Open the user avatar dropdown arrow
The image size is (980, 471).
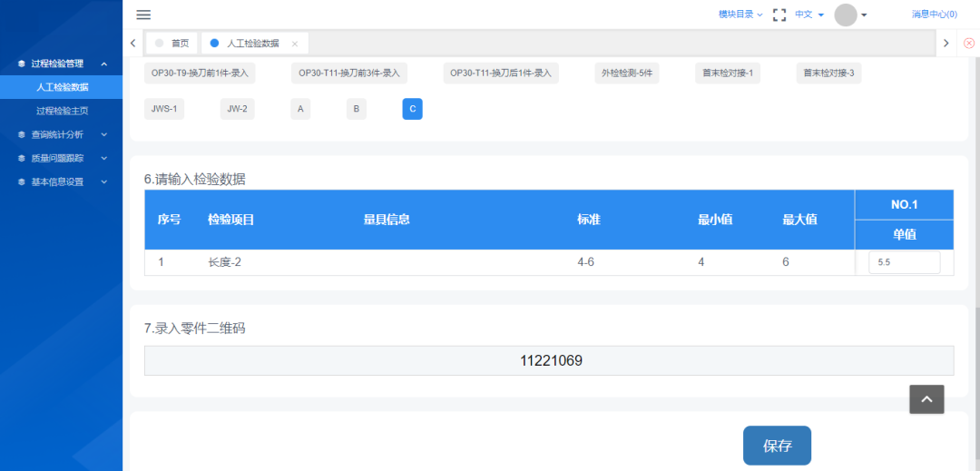tap(864, 15)
